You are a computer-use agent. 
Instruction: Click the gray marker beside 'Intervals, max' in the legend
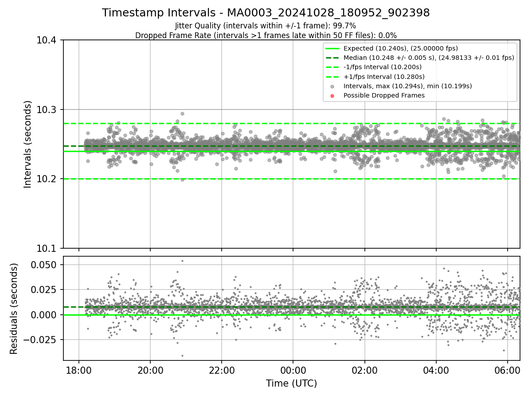click(333, 86)
